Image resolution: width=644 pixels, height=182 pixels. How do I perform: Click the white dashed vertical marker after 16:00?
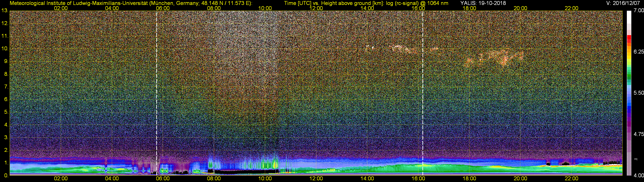[422, 93]
